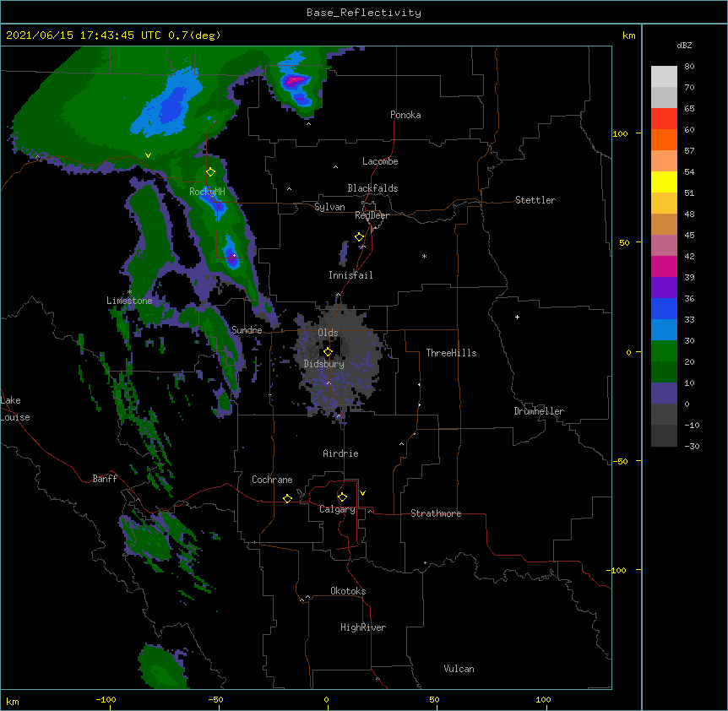Click the 42 dBZ magenta legend swatch

664,266
